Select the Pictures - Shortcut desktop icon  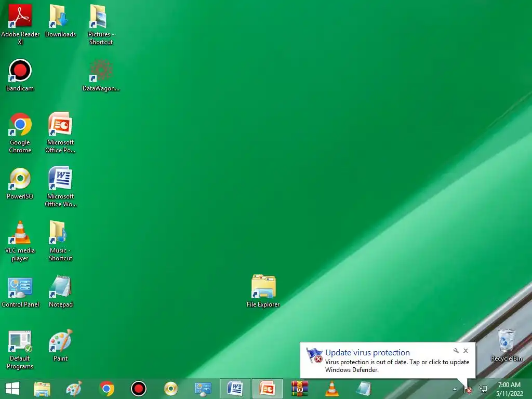tap(101, 24)
